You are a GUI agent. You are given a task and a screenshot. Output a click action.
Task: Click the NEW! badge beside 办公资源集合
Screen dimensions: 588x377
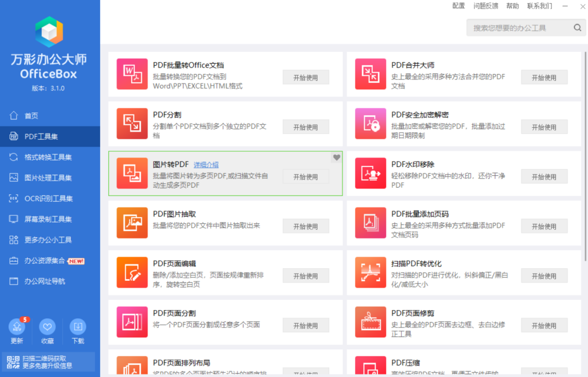[76, 261]
